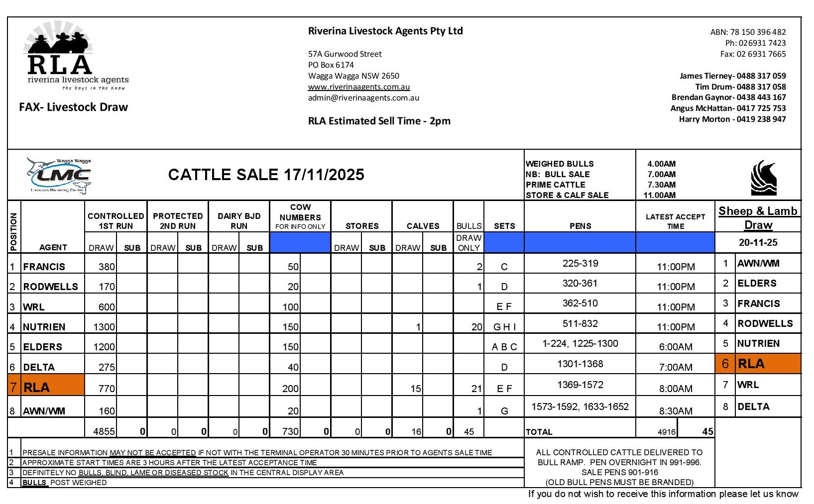
Task: Click the black horse head logo
Action: (x=763, y=178)
